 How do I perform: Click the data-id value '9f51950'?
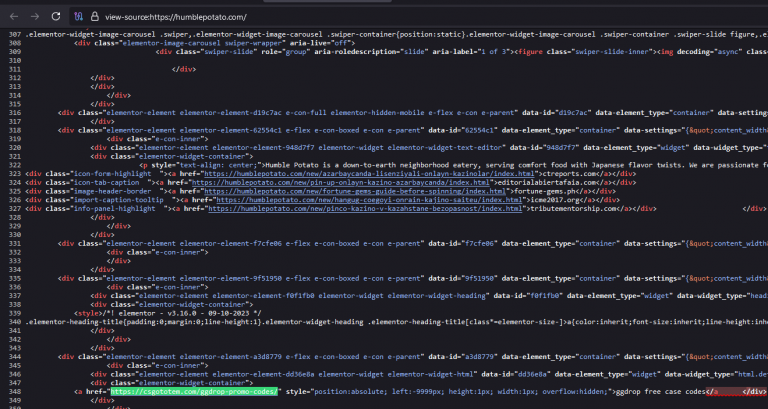click(479, 278)
